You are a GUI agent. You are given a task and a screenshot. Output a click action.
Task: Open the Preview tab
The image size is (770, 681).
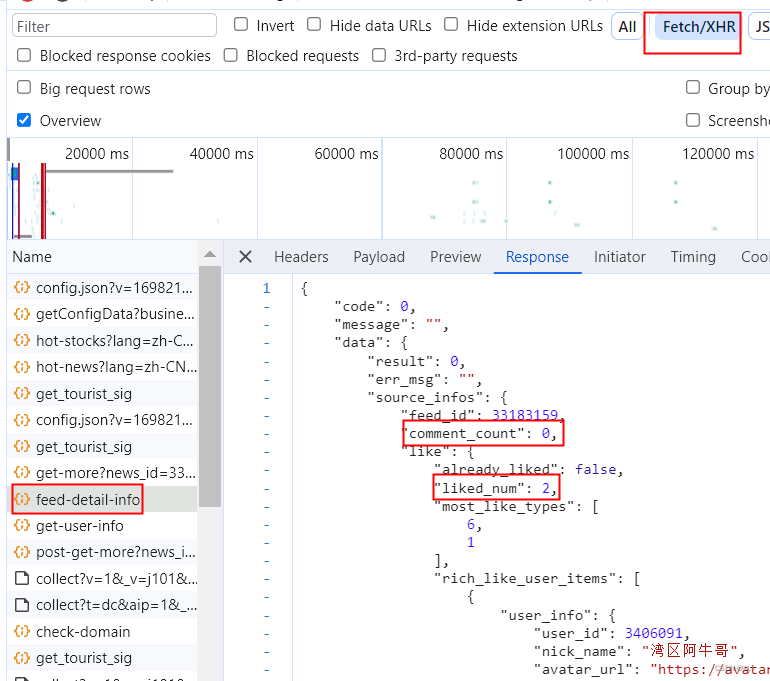pos(455,257)
